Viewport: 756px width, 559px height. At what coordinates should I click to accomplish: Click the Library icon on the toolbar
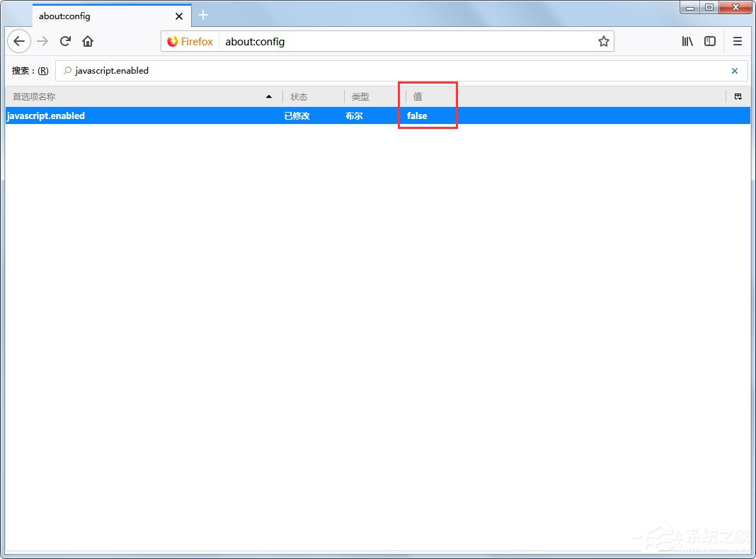[687, 41]
